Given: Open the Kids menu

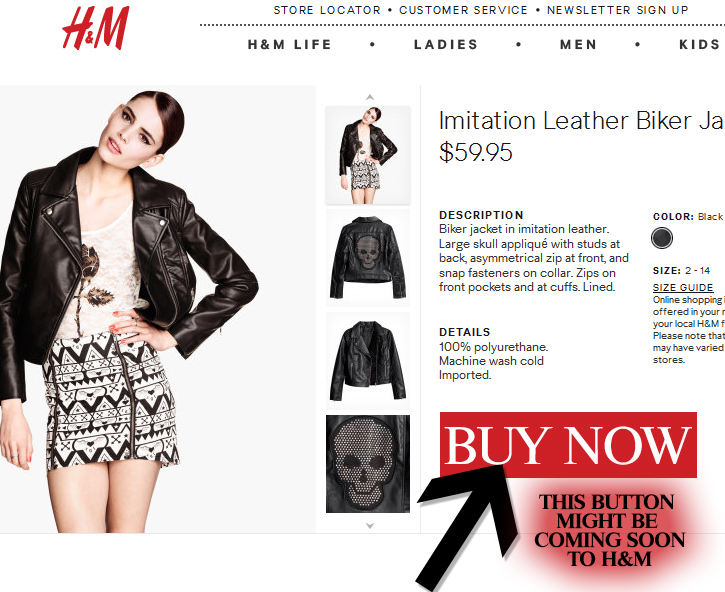Looking at the screenshot, I should (x=700, y=44).
